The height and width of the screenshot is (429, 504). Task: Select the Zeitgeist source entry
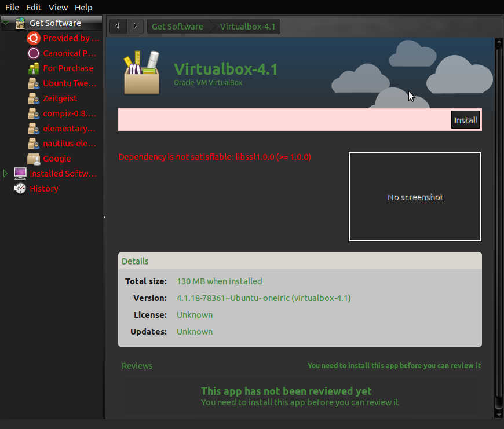pos(60,98)
